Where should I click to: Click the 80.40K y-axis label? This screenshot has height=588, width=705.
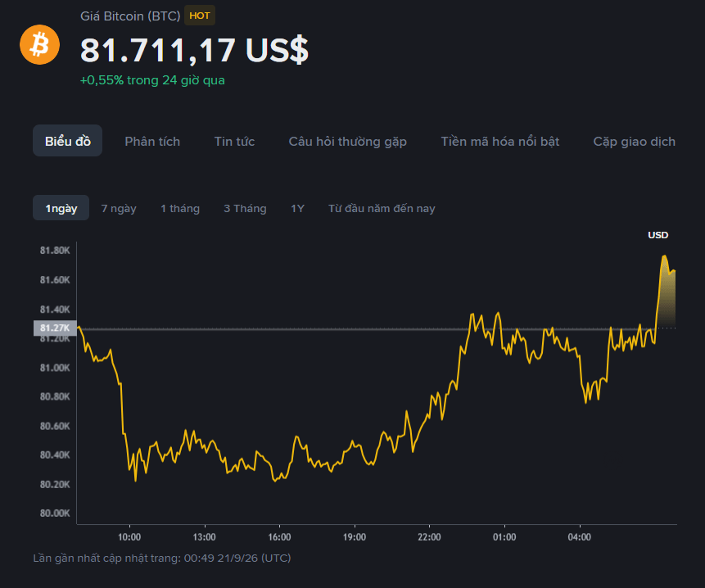click(x=55, y=455)
